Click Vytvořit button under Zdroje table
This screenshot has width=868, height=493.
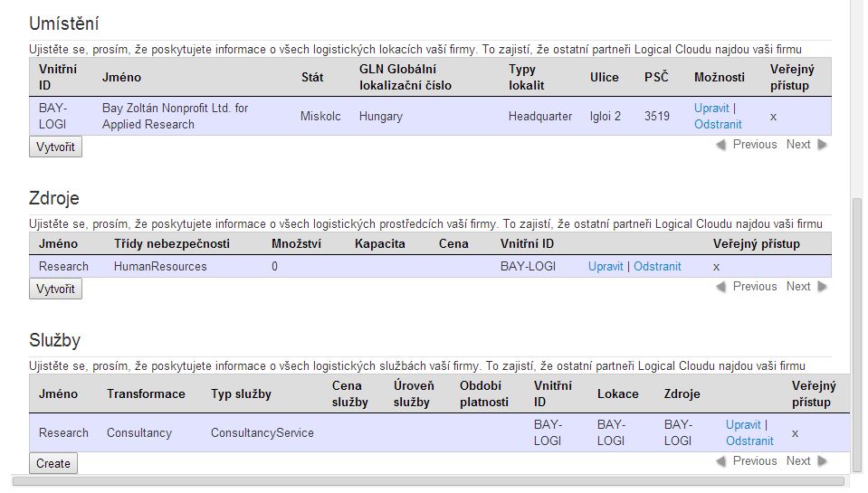[x=55, y=289]
